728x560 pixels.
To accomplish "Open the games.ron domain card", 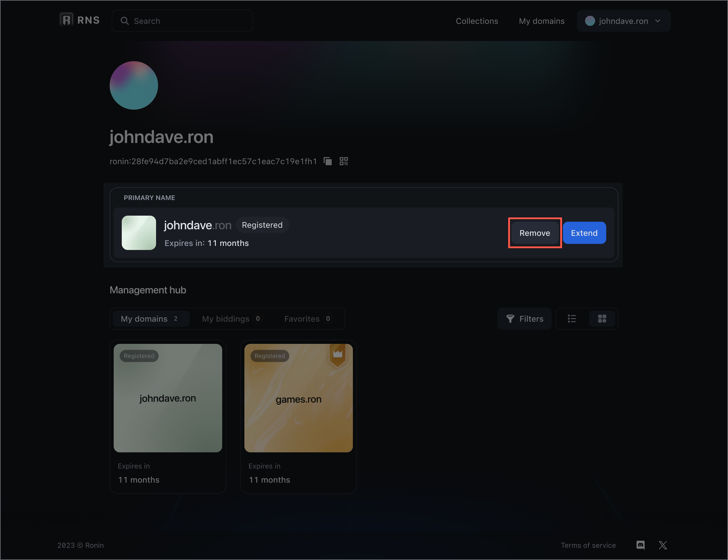I will [x=298, y=398].
